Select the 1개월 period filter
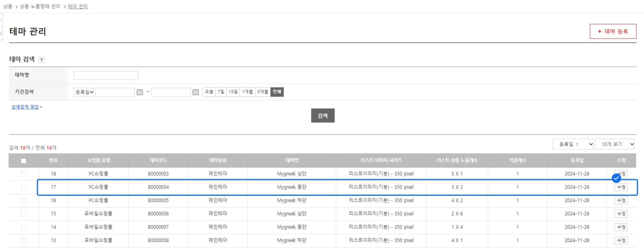This screenshot has height=248, width=644. [x=247, y=92]
